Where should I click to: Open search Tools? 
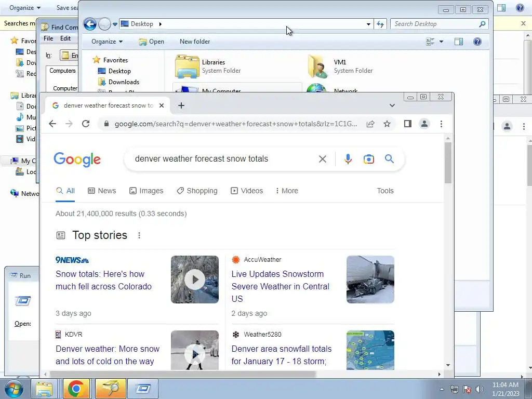point(385,191)
